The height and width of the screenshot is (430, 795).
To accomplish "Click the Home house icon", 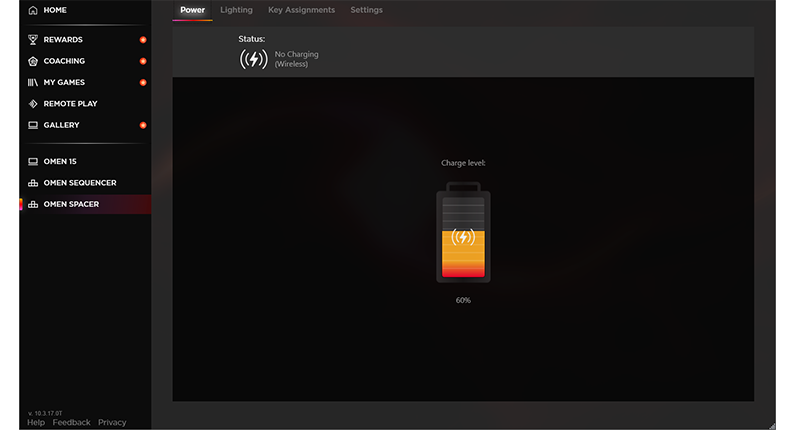I will (33, 10).
